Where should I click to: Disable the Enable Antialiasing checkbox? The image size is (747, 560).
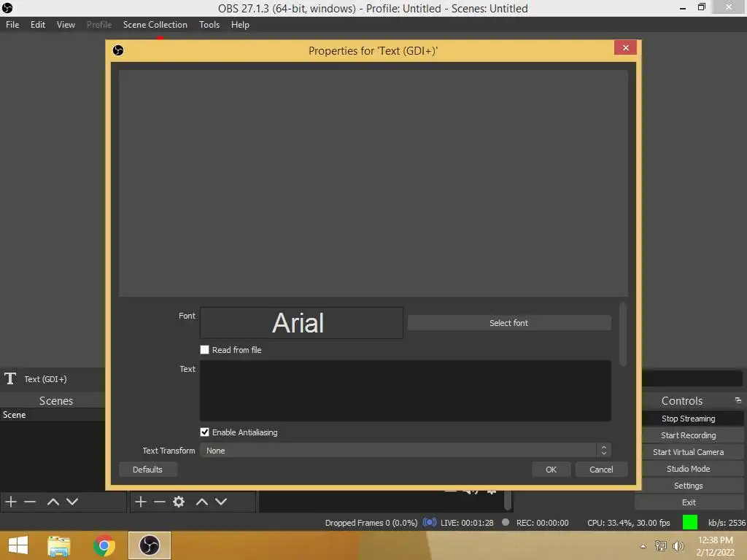204,432
